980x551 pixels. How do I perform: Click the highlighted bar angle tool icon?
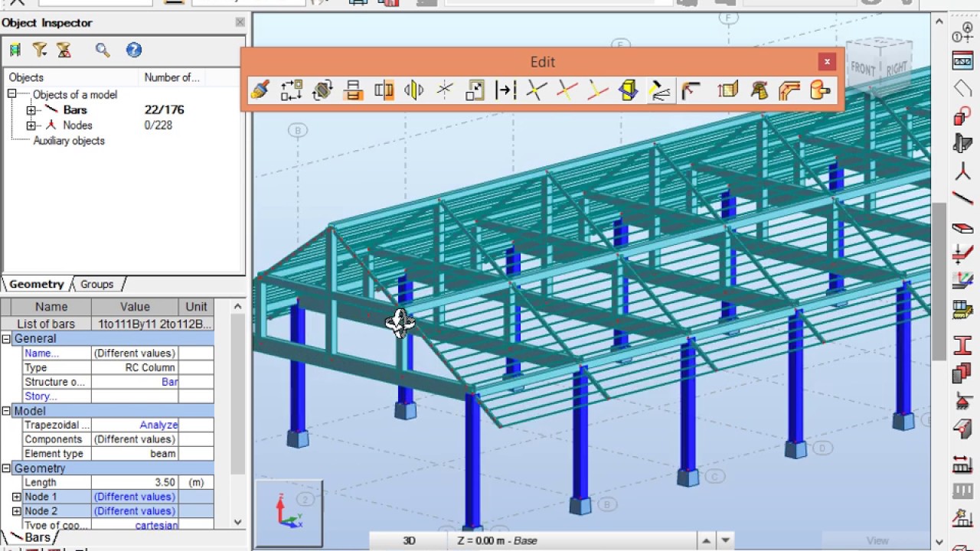[659, 90]
